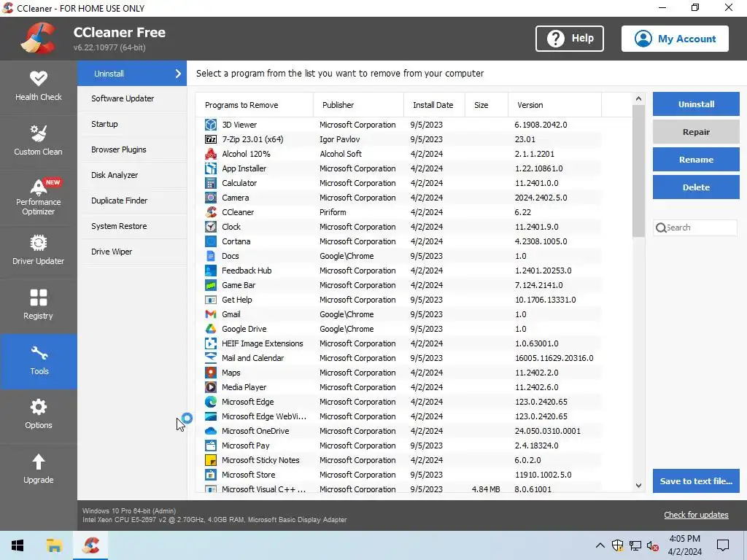
Task: Click the 7-Zip program icon
Action: pos(211,139)
